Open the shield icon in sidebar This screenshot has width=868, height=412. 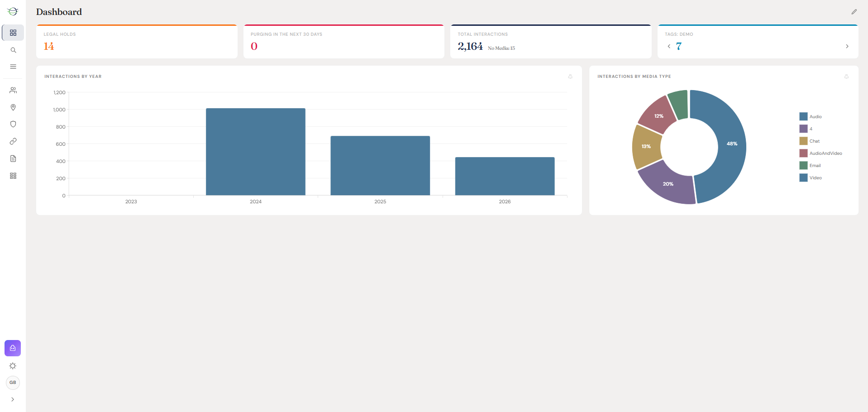[x=13, y=124]
